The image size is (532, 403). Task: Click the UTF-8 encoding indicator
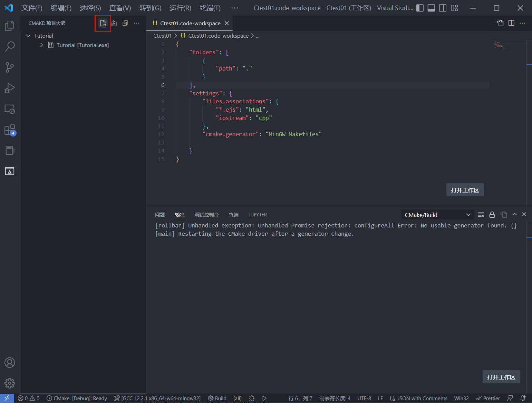(364, 398)
